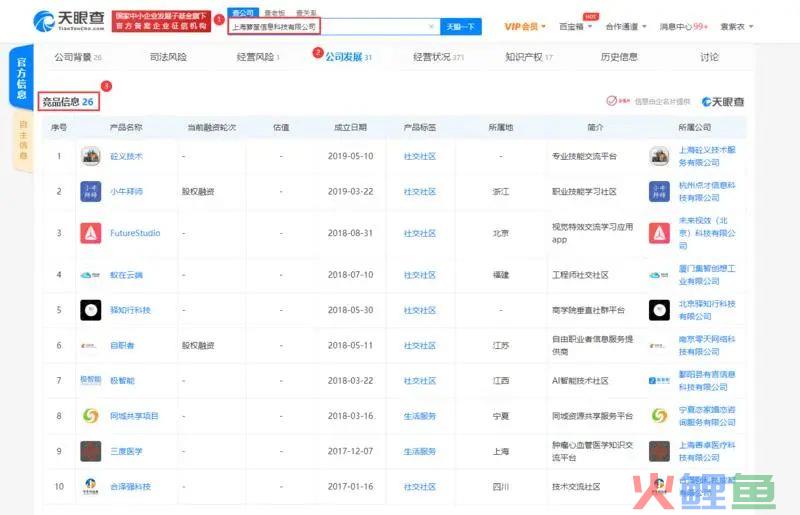This screenshot has width=800, height=515.
Task: Click the product logo in row 1
Action: [x=91, y=156]
